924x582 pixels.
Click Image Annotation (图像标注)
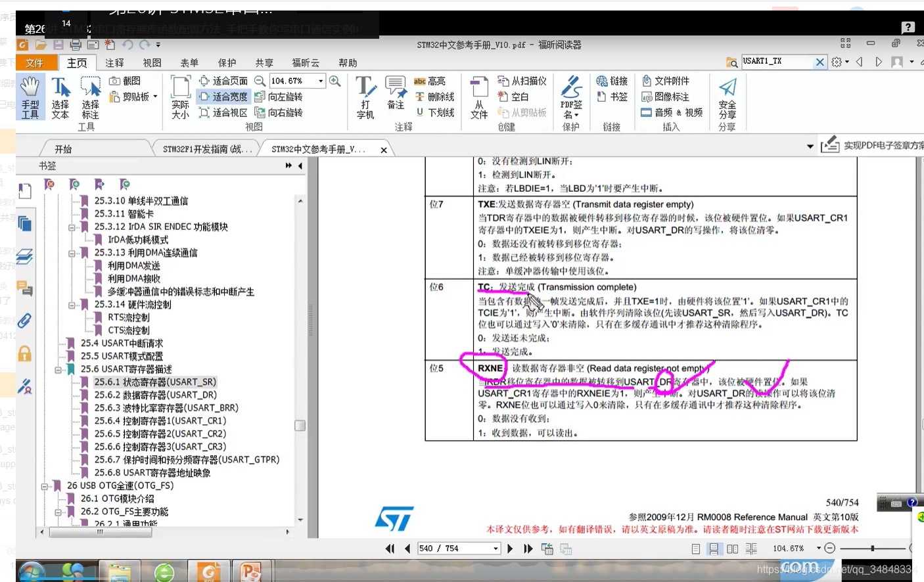(666, 97)
